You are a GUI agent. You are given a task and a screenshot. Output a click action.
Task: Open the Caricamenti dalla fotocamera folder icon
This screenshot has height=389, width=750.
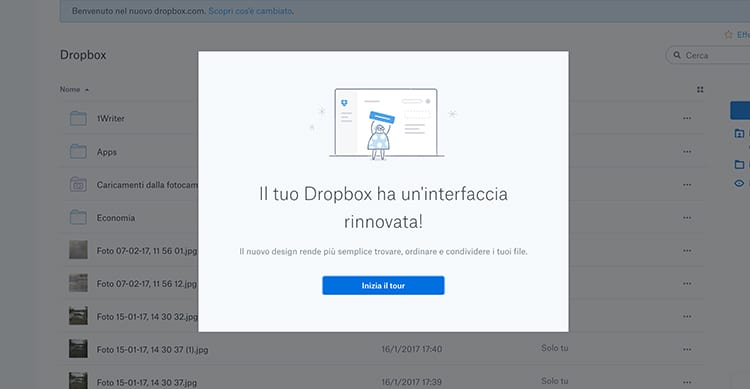[78, 185]
